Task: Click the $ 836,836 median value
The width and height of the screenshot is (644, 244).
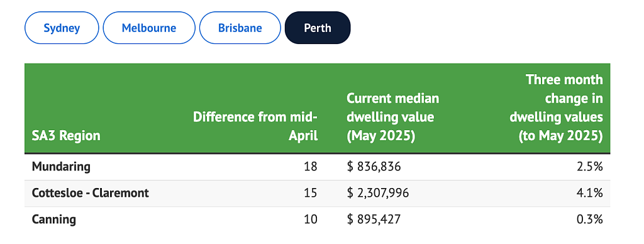Action: pyautogui.click(x=374, y=167)
